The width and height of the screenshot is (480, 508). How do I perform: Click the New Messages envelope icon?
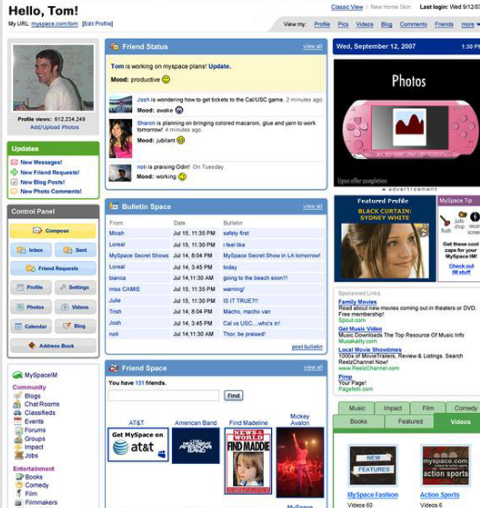click(x=14, y=162)
